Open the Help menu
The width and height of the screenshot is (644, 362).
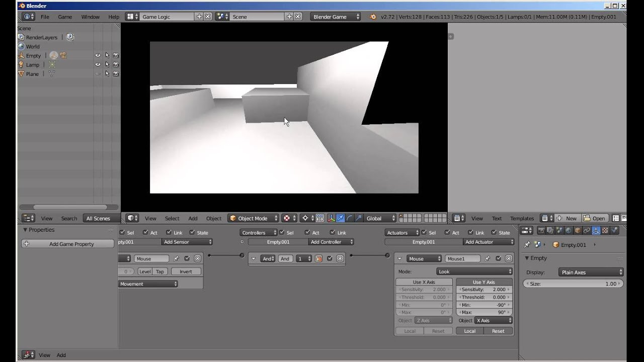tap(114, 17)
